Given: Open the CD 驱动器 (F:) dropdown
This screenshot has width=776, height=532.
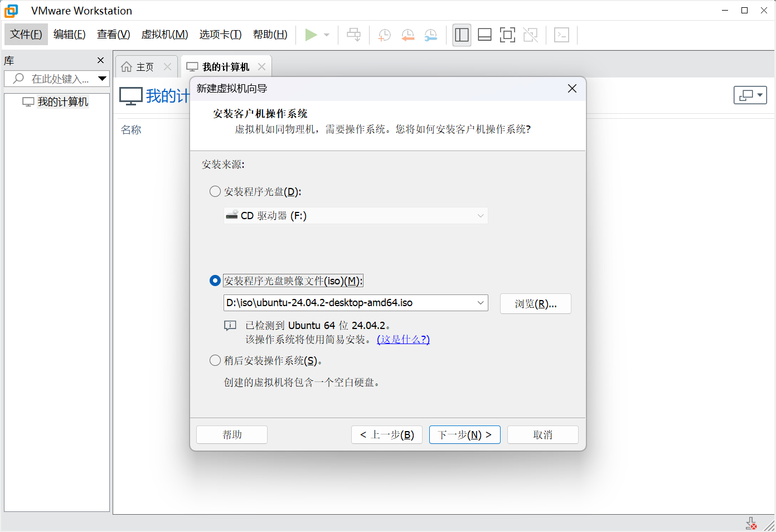Looking at the screenshot, I should 356,215.
